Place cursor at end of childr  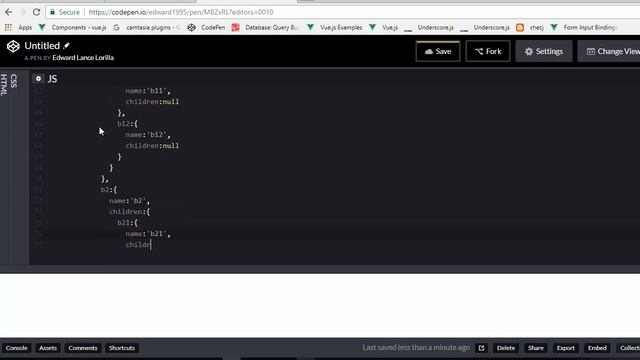click(x=151, y=245)
